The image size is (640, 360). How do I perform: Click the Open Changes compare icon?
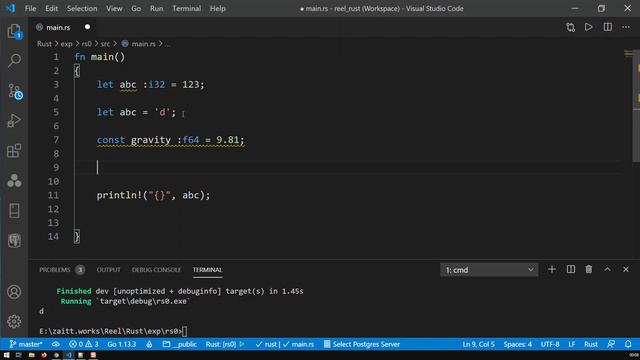[x=570, y=27]
